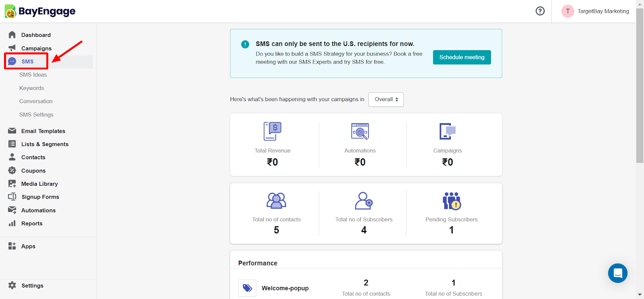644x299 pixels.
Task: Go to Keywords under SMS
Action: click(x=32, y=88)
